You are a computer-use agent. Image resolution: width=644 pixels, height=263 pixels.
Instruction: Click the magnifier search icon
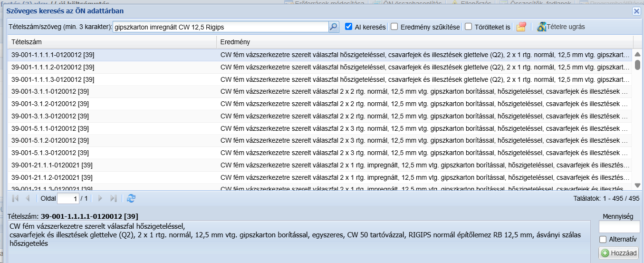click(334, 27)
